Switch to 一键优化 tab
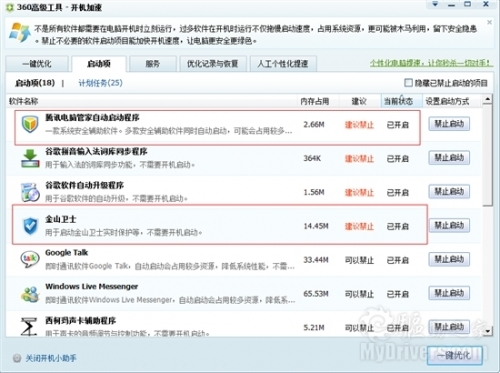 click(x=37, y=64)
